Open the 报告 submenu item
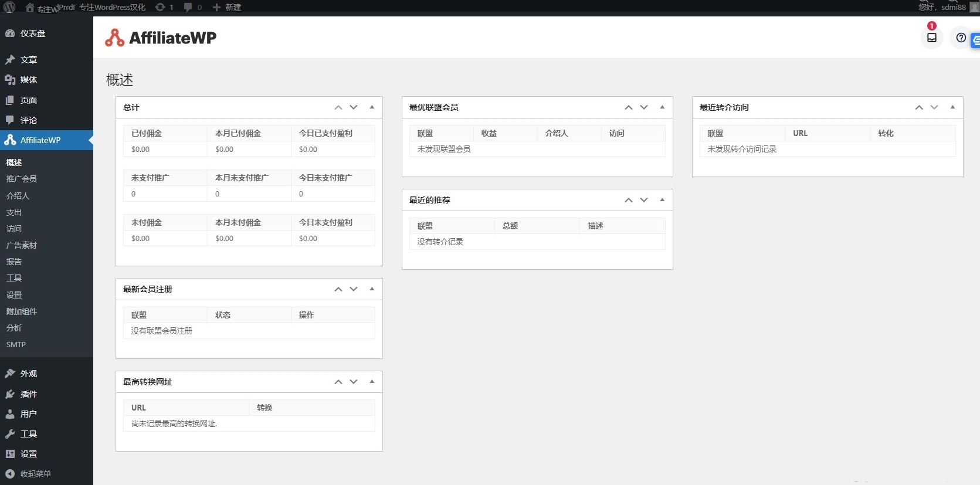Image resolution: width=980 pixels, height=485 pixels. click(x=14, y=262)
